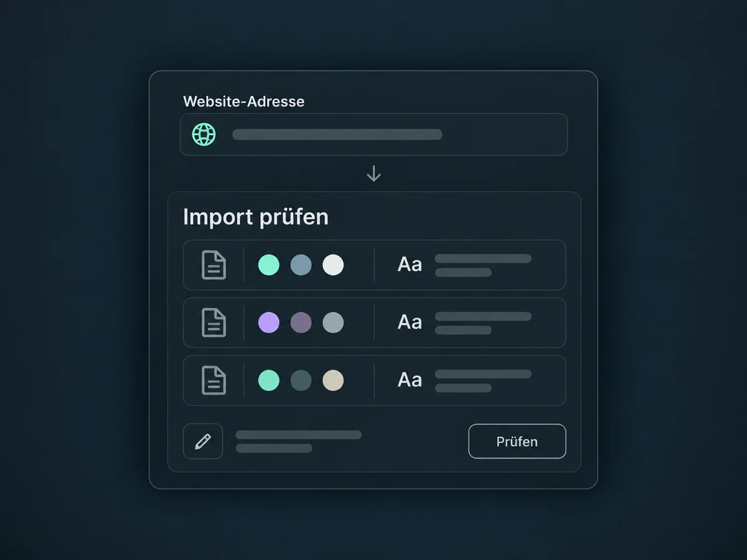
Task: Choose the dark slate swatch beside beige
Action: pos(301,380)
